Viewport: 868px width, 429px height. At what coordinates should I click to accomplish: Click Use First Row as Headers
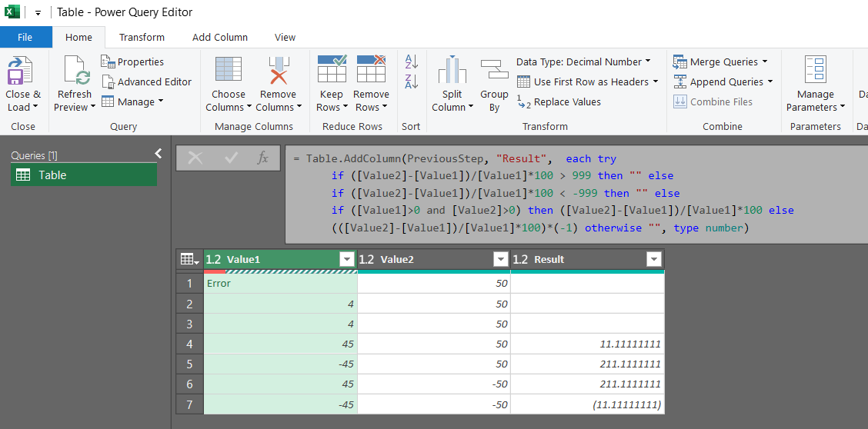(587, 81)
